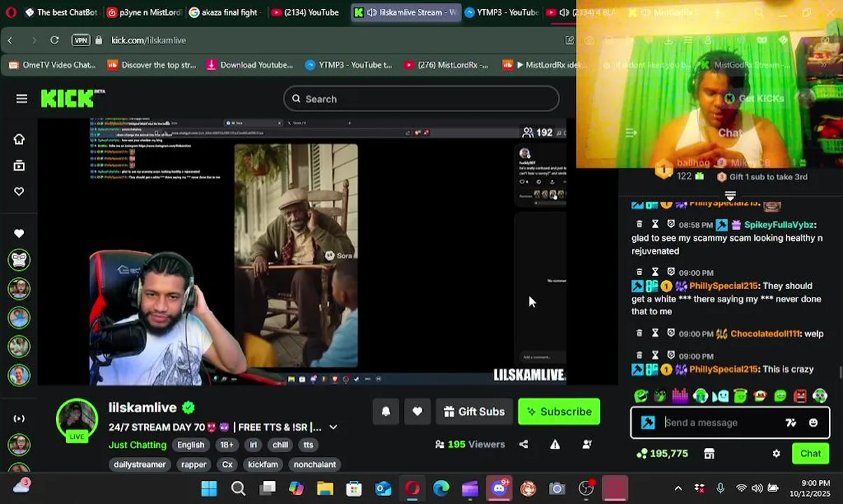Open the Kick hamburger sidebar menu
The height and width of the screenshot is (504, 843).
22,99
